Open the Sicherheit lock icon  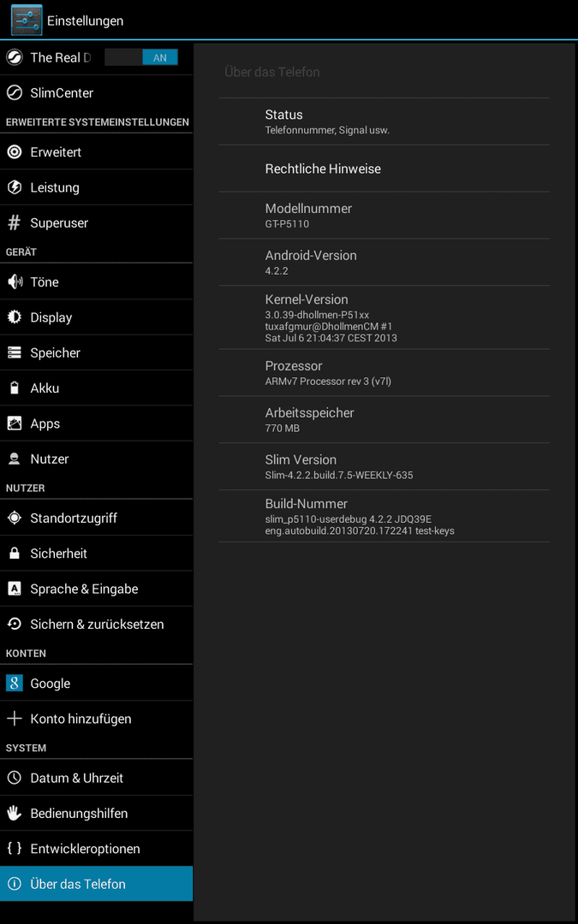pos(15,554)
